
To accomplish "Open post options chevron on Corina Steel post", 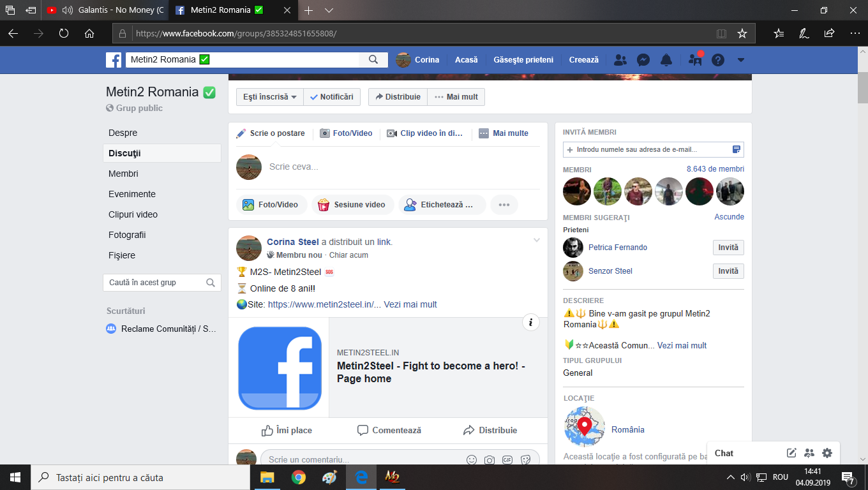I will [536, 241].
